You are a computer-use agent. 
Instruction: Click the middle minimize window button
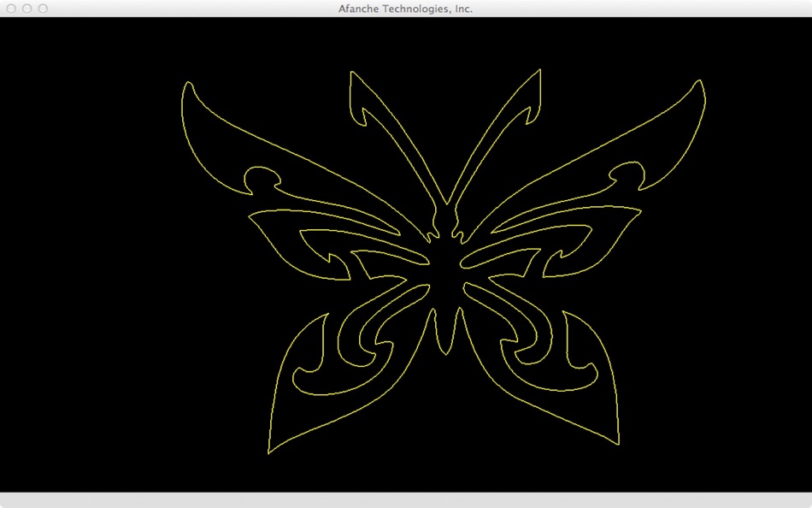click(27, 9)
